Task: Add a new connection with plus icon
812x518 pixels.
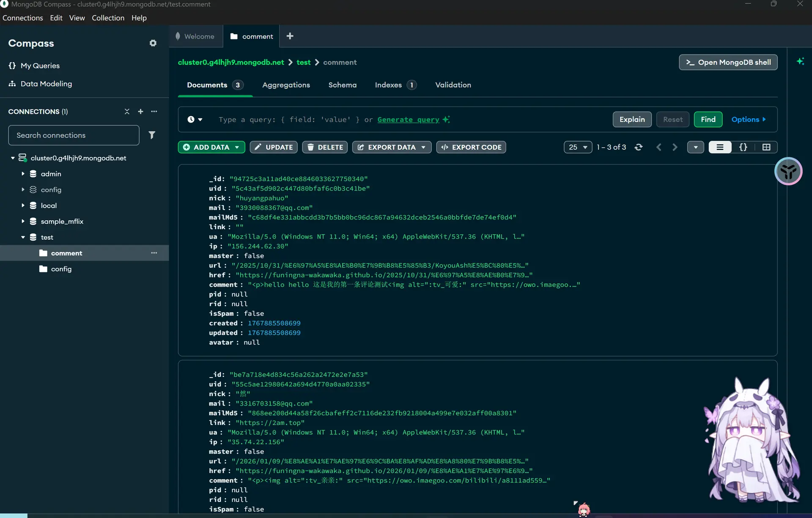Action: point(140,112)
